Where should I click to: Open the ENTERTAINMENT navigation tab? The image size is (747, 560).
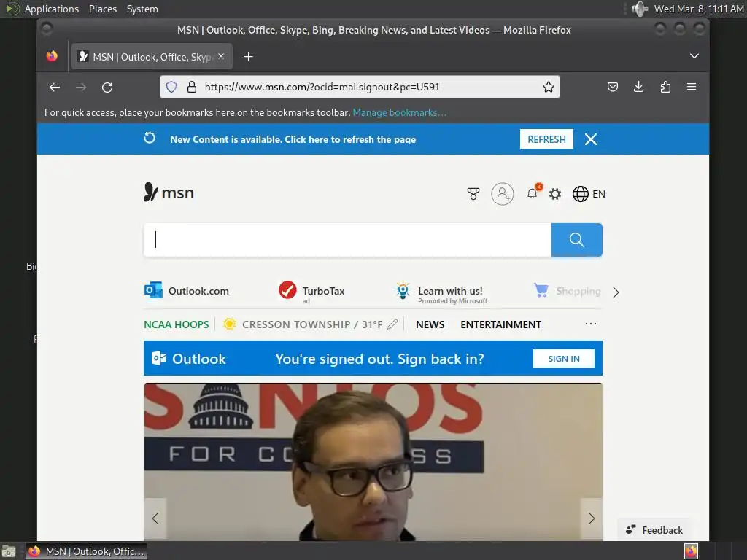click(x=500, y=324)
